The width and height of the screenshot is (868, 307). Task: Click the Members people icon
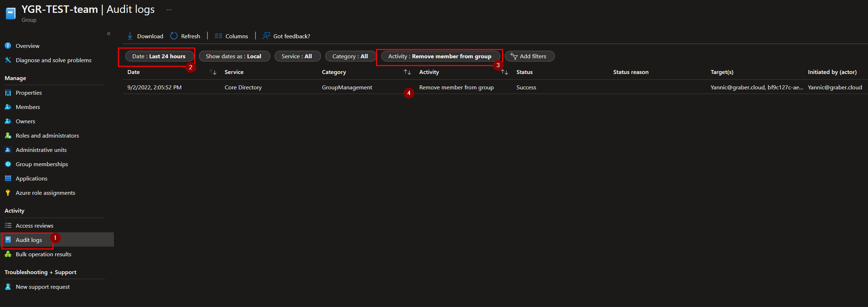(x=8, y=107)
